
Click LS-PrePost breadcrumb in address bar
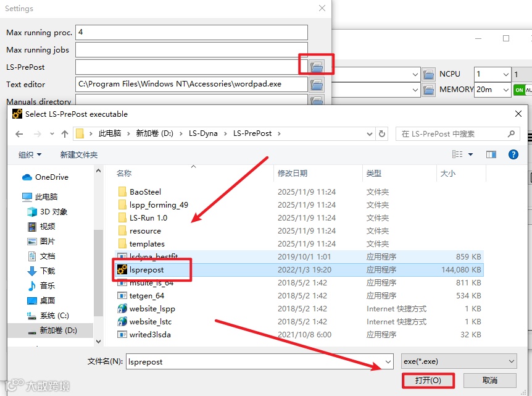coord(252,133)
